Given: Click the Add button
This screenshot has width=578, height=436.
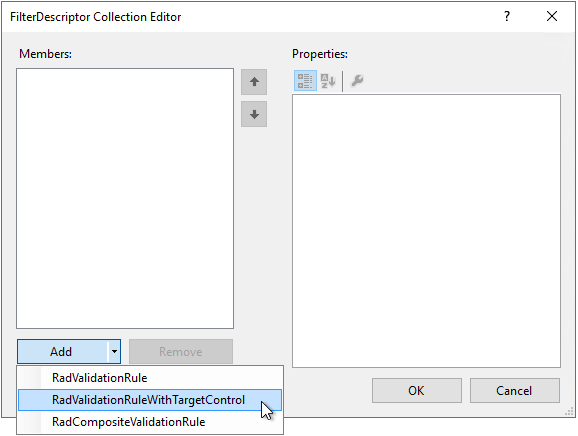Looking at the screenshot, I should click(x=62, y=352).
